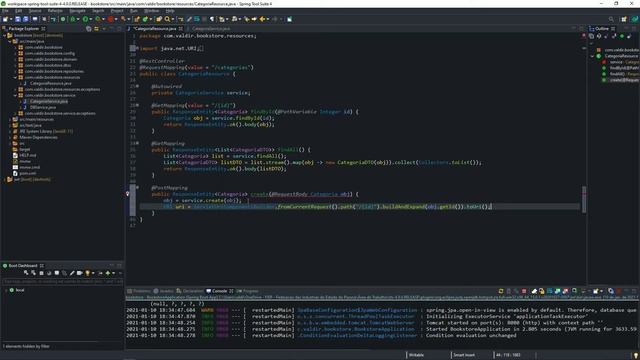Close the CategoriaResource.java editor tab

click(x=180, y=29)
